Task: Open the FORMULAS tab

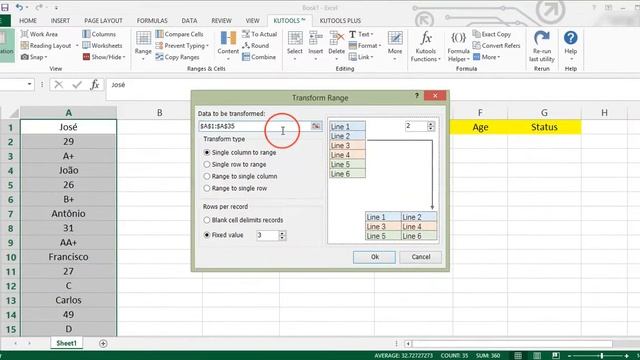Action: pos(152,20)
